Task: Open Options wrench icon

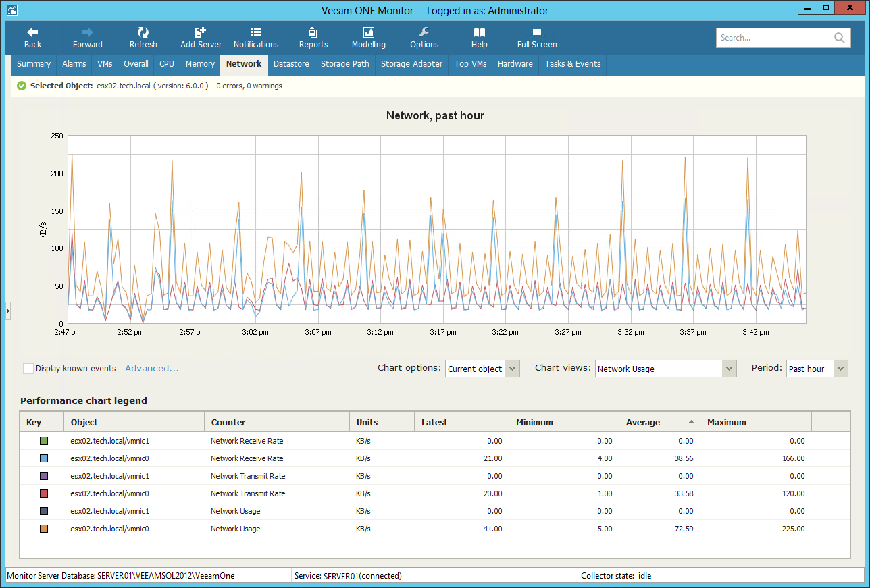Action: pos(424,32)
